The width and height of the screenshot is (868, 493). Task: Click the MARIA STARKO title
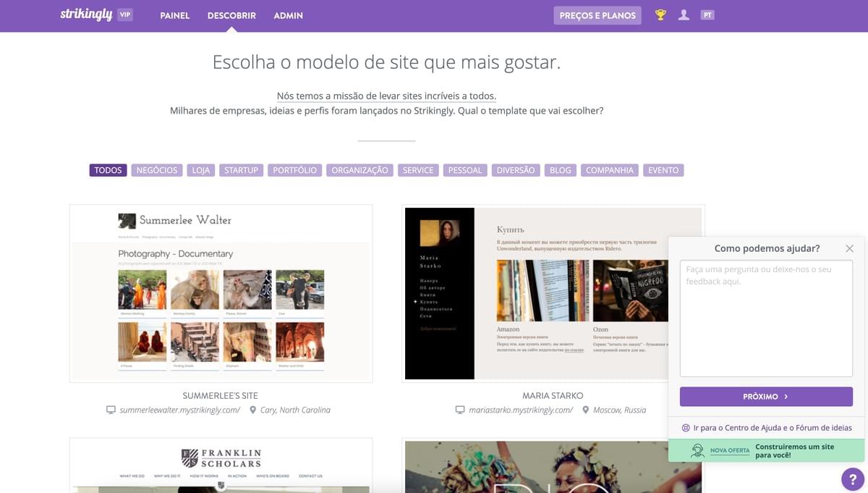[553, 395]
